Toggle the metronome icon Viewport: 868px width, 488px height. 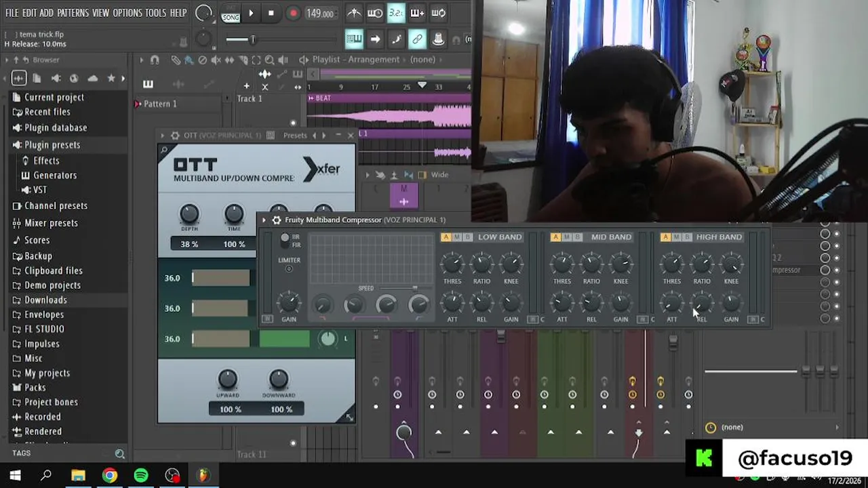point(354,13)
